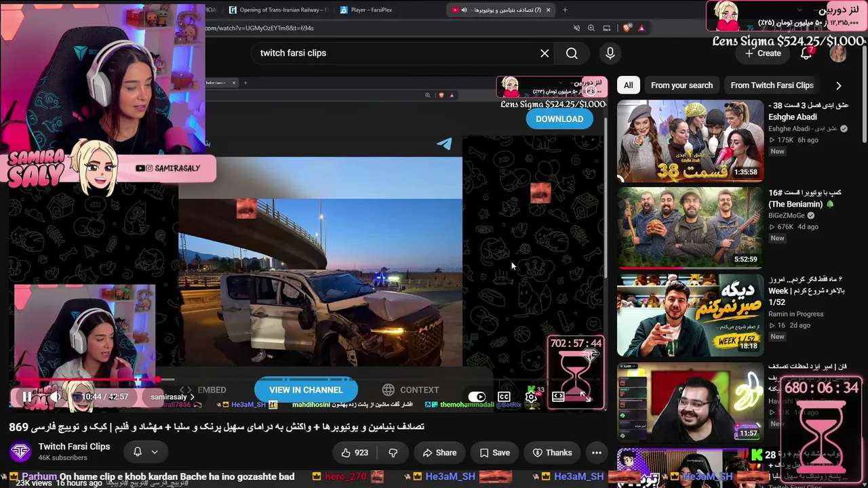Click the zoom magnifier in address bar
This screenshot has height=488, width=868.
(591, 28)
